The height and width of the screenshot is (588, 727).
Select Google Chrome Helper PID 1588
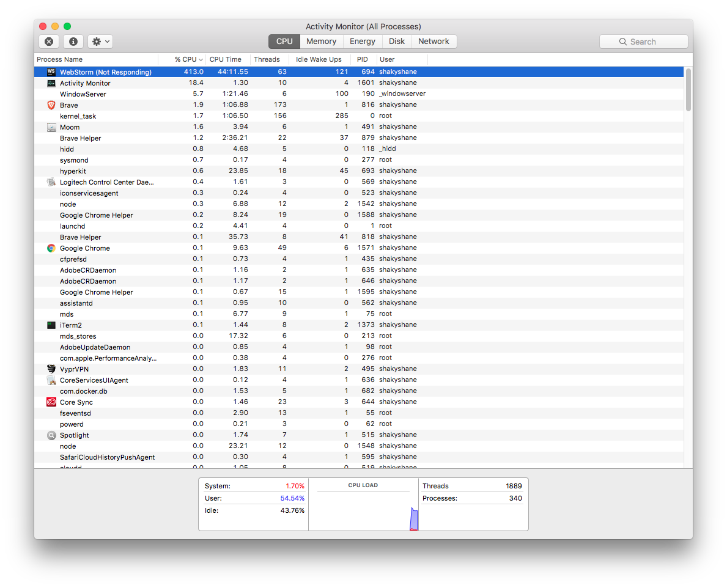pos(359,215)
